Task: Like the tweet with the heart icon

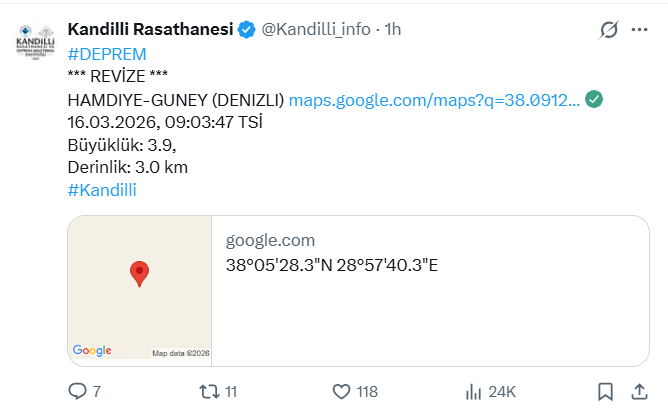Action: [341, 391]
